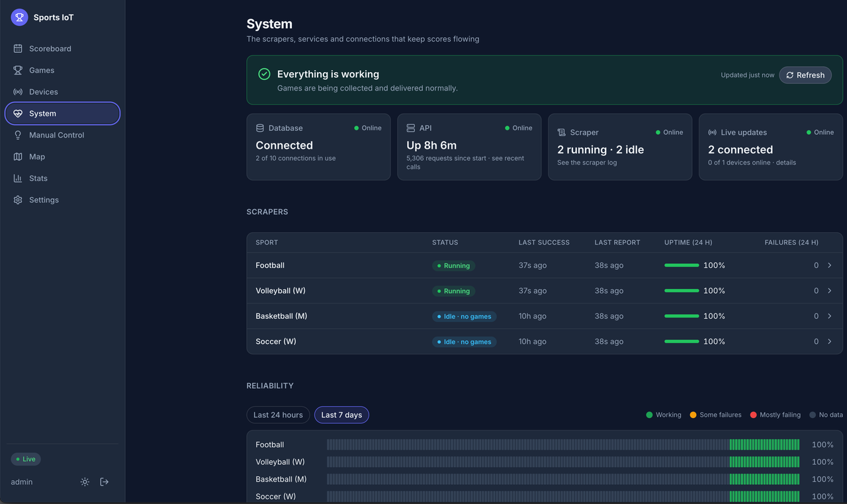
Task: Click the Live status badge
Action: pos(26,459)
